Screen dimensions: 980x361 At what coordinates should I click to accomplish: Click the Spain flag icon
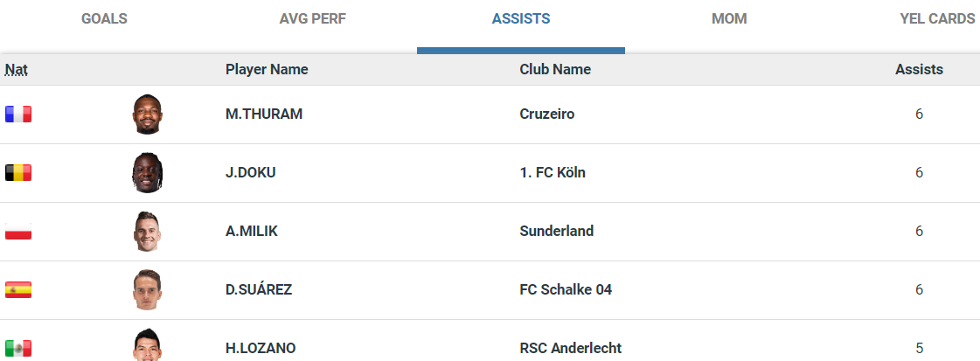coord(18,290)
